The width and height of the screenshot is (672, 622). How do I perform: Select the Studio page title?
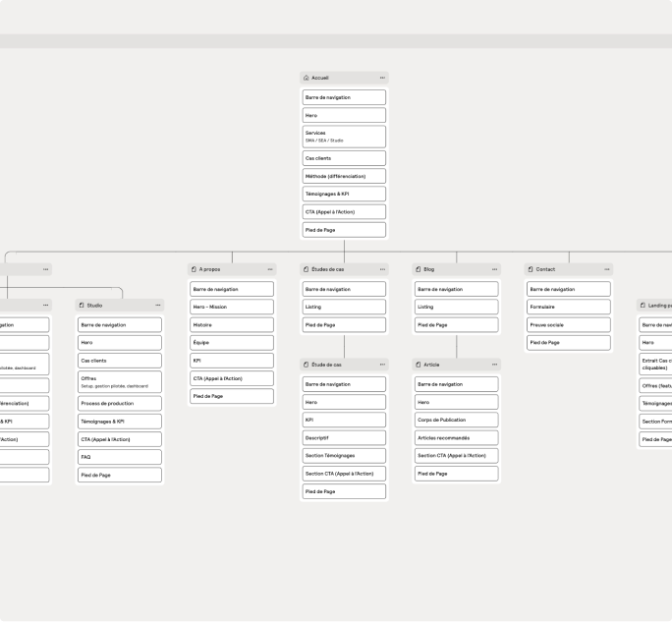(x=94, y=306)
